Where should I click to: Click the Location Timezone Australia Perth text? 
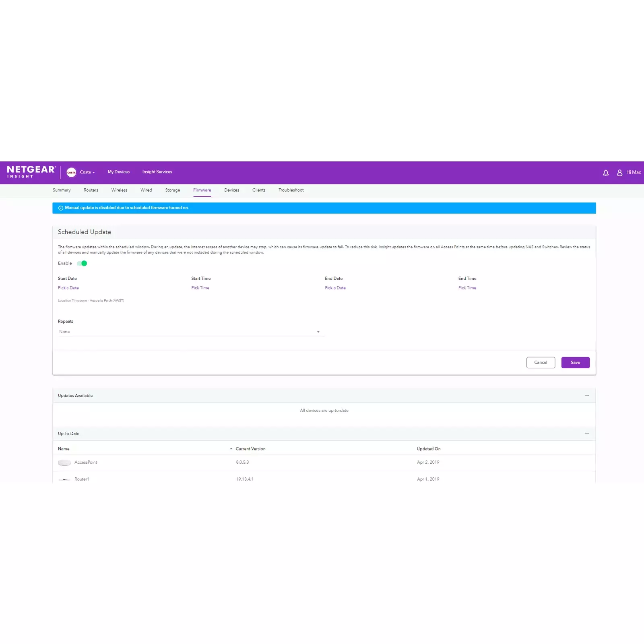pyautogui.click(x=91, y=301)
